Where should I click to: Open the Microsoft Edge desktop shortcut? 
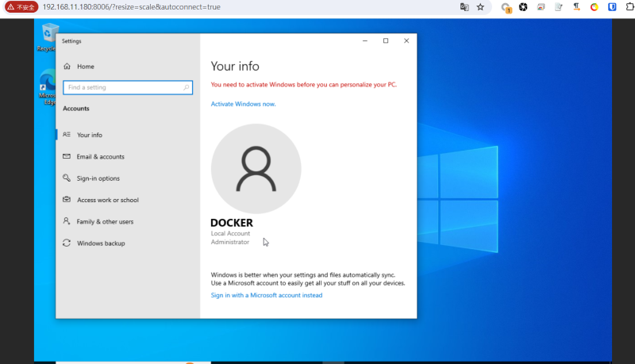(x=48, y=87)
